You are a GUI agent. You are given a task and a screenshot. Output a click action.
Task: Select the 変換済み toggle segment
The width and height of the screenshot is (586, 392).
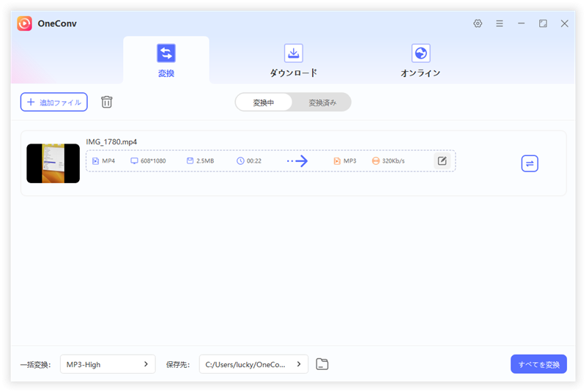[322, 103]
